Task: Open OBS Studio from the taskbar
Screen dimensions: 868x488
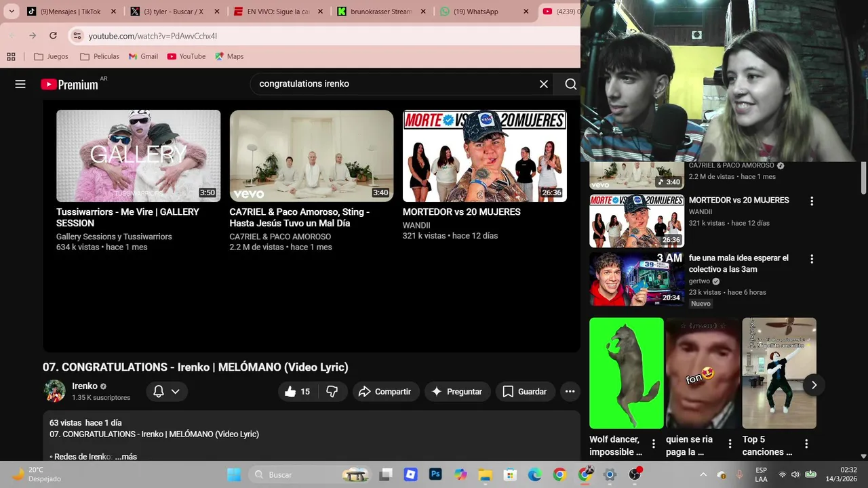Action: 635,474
